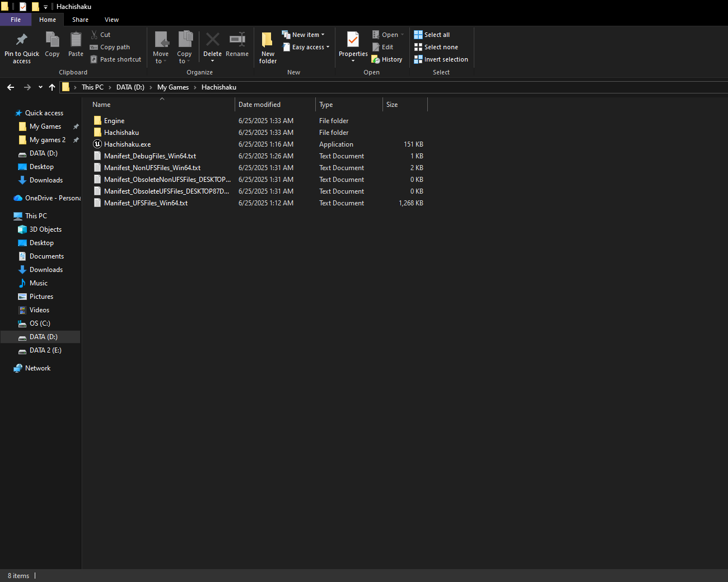Go up one folder level
The image size is (728, 582).
52,87
